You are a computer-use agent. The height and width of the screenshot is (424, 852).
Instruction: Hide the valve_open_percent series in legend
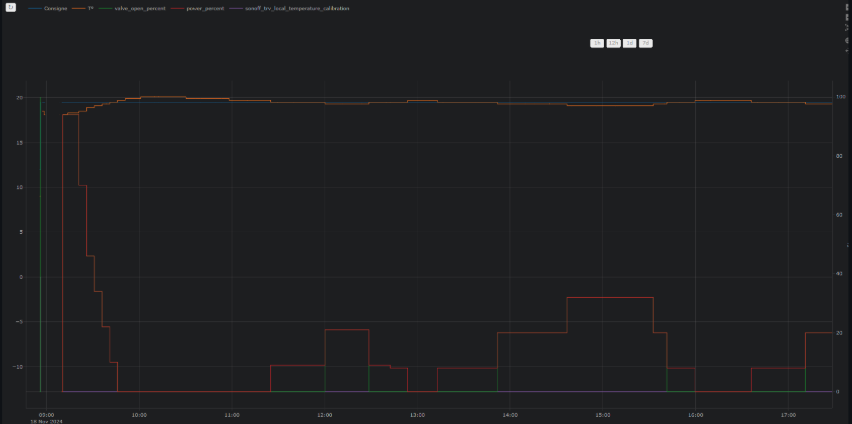tap(140, 8)
